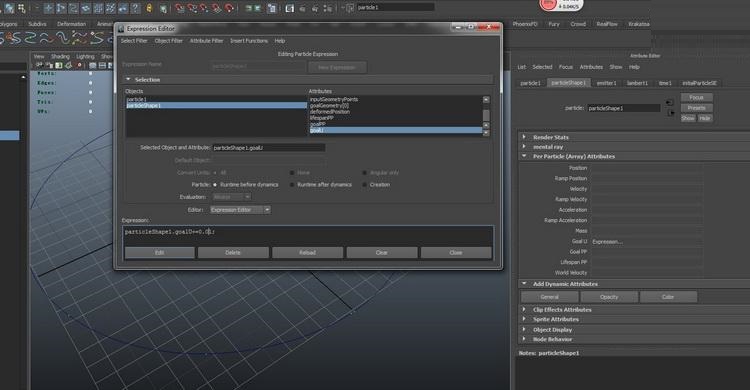Select lifespanPP in the Attributes list
This screenshot has width=750, height=390.
point(396,118)
